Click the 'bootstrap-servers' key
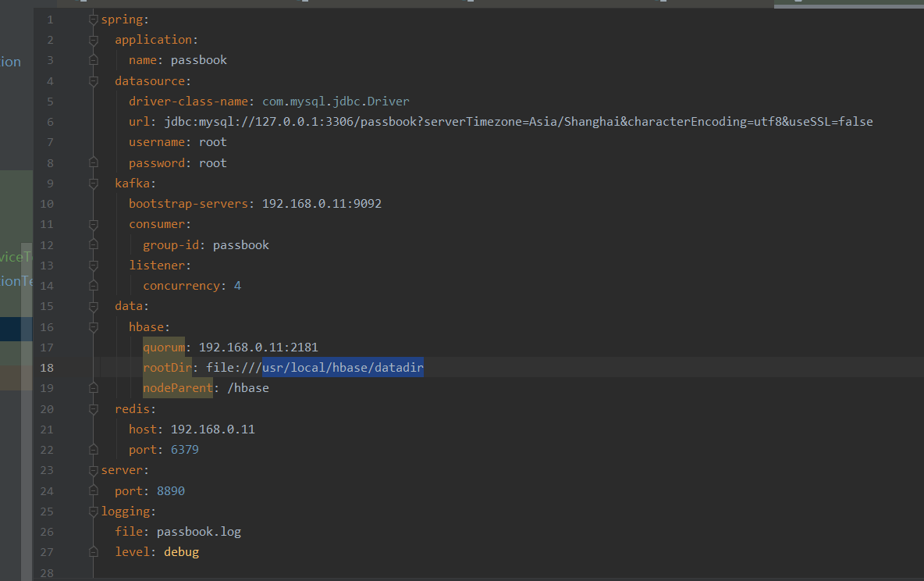This screenshot has width=924, height=581. pos(189,204)
